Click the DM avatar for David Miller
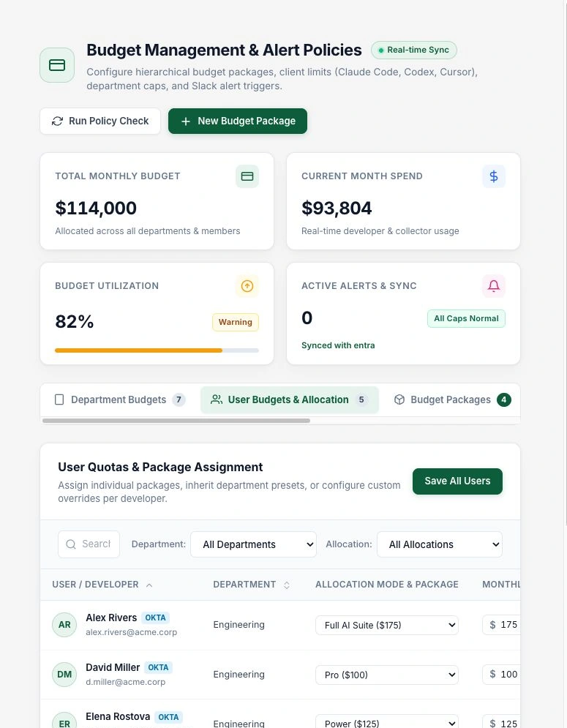 64,675
